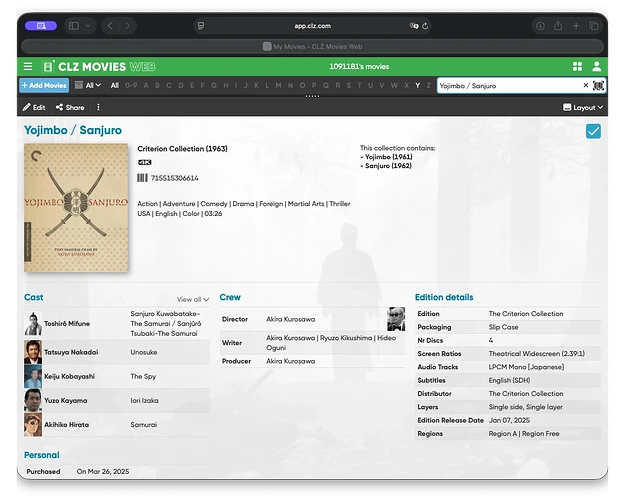Viewport: 625px width, 500px height.
Task: Click Tatsuya Nakadai's cast photo
Action: pyautogui.click(x=33, y=352)
